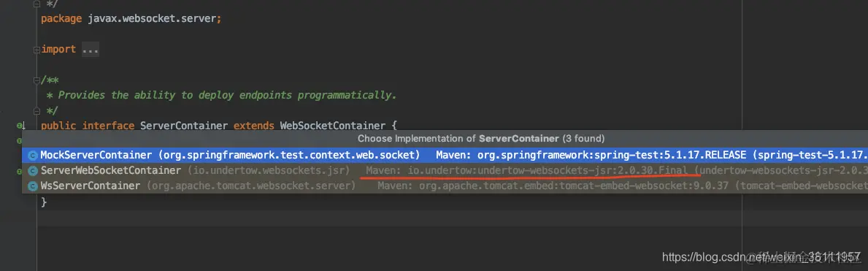This screenshot has height=271, width=868.
Task: Select MockServerContainer implementation in the popup
Action: [445, 155]
